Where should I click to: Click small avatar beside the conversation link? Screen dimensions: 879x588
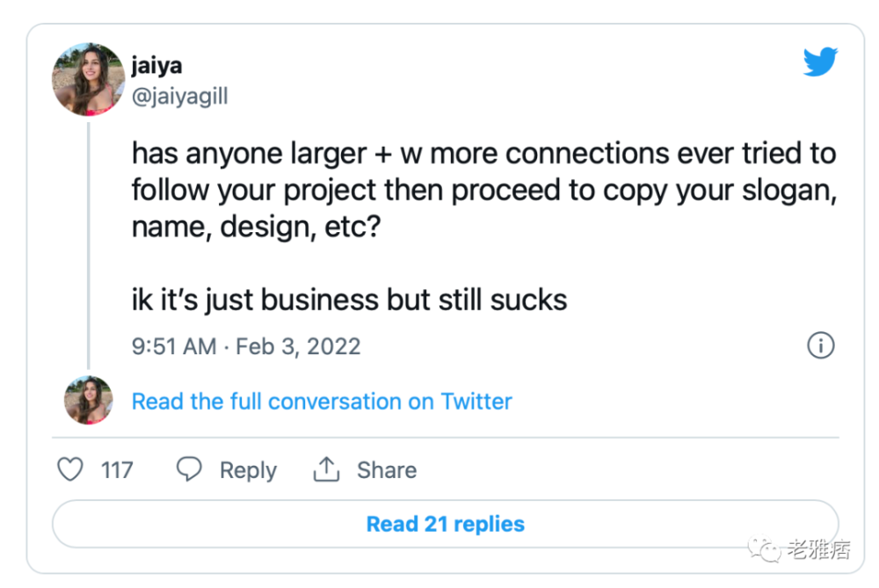[x=88, y=401]
